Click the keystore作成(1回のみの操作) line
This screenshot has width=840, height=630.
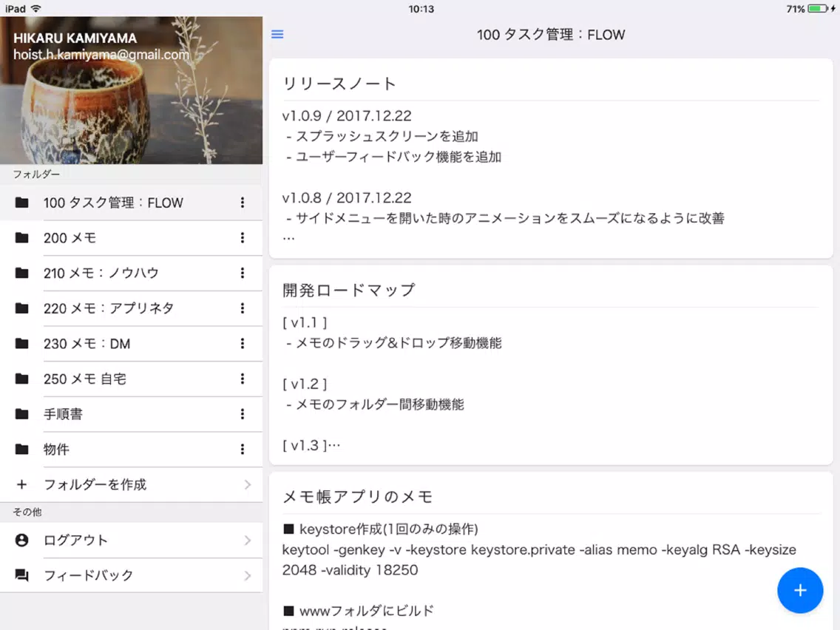(x=380, y=529)
